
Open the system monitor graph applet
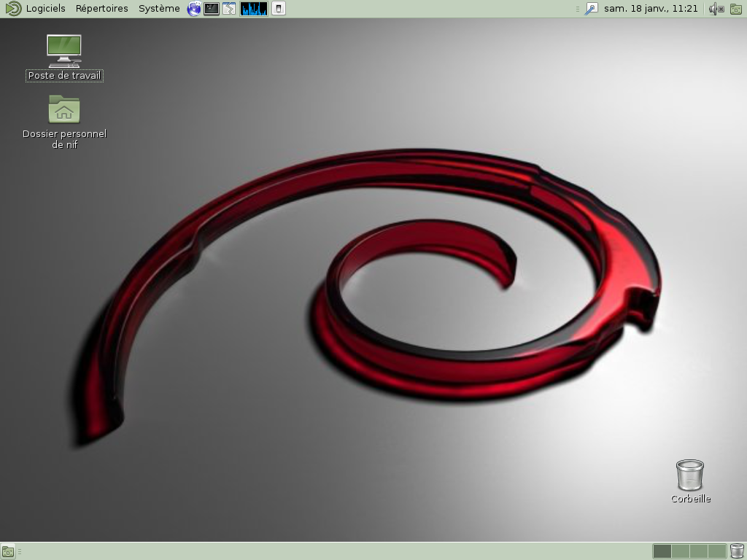pos(254,9)
